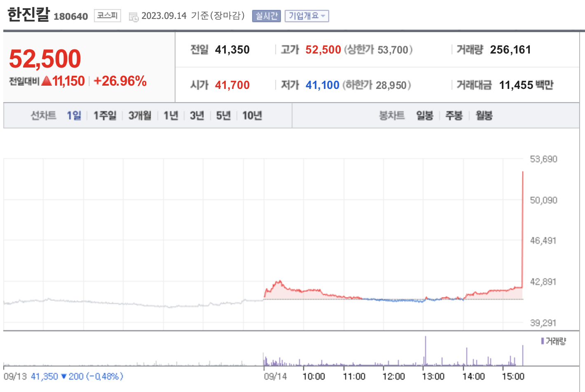
Task: Select the 1년 chart period
Action: point(171,116)
